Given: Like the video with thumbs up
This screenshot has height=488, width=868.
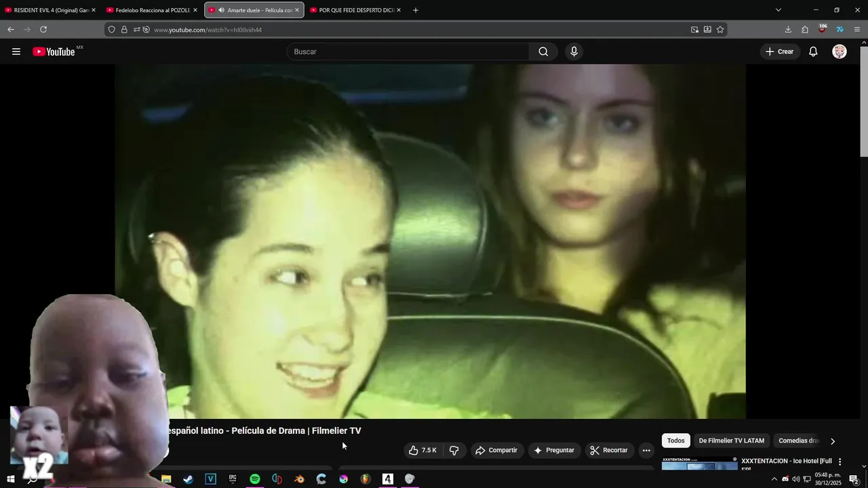Looking at the screenshot, I should point(423,450).
